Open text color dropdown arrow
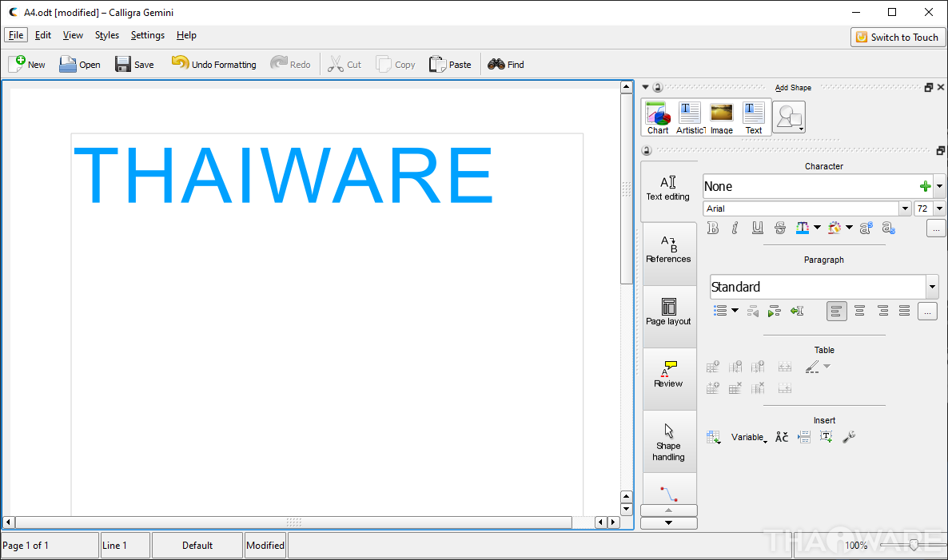This screenshot has height=560, width=948. click(x=817, y=228)
